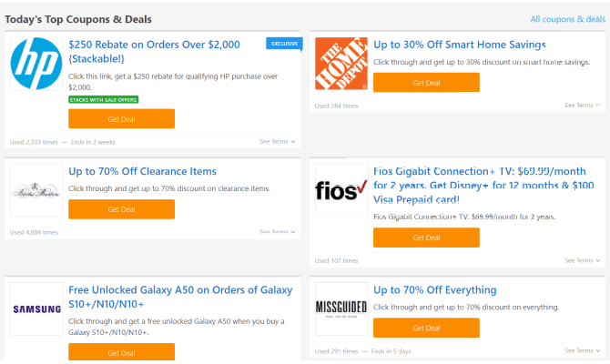Get Deal for Fios Gigabit Connection
This screenshot has height=364, width=610.
(426, 238)
